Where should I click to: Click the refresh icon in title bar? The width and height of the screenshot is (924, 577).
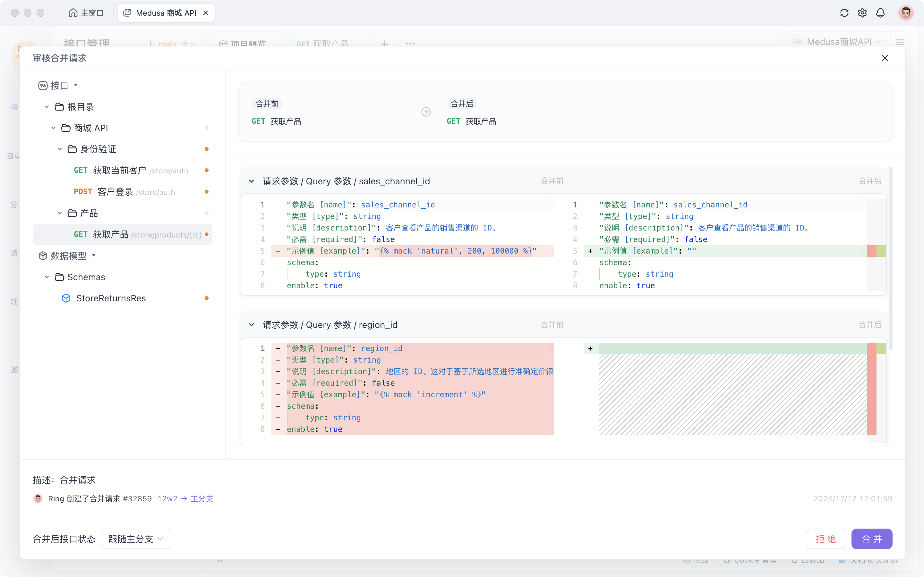pyautogui.click(x=844, y=13)
